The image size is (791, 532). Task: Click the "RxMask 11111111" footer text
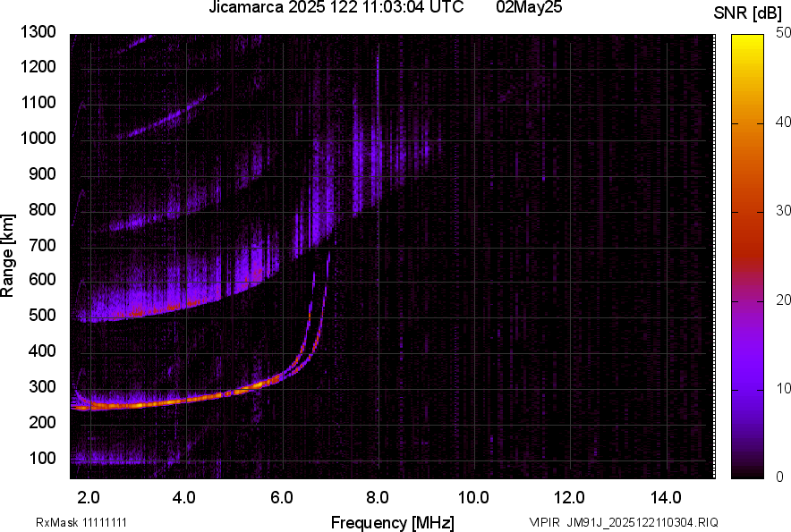pyautogui.click(x=81, y=522)
